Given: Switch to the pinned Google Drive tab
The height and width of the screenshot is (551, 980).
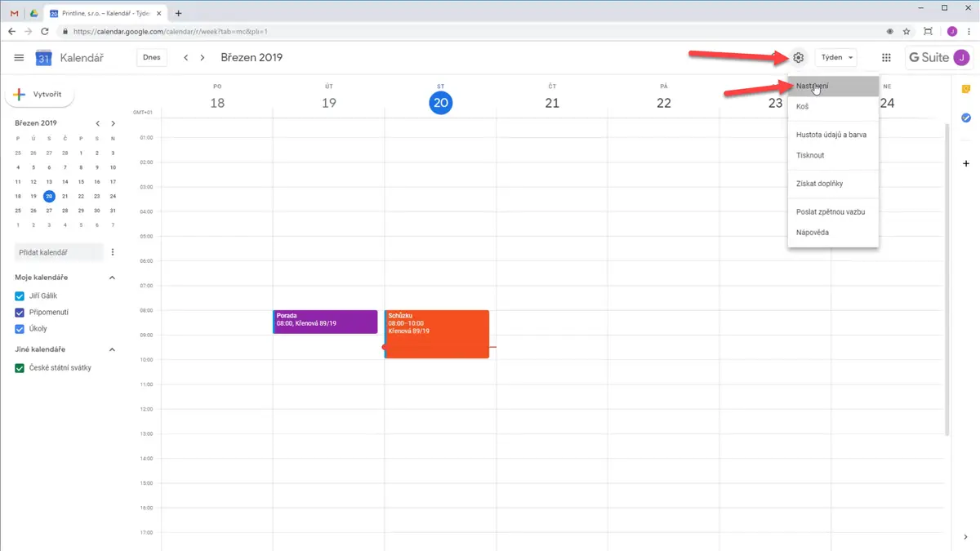Looking at the screenshot, I should (x=33, y=13).
